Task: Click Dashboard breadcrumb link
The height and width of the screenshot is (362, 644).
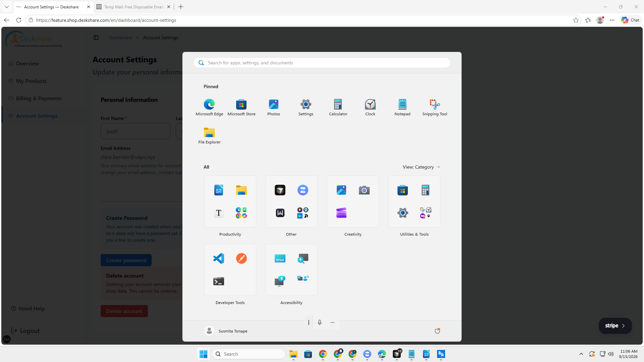Action: (120, 38)
